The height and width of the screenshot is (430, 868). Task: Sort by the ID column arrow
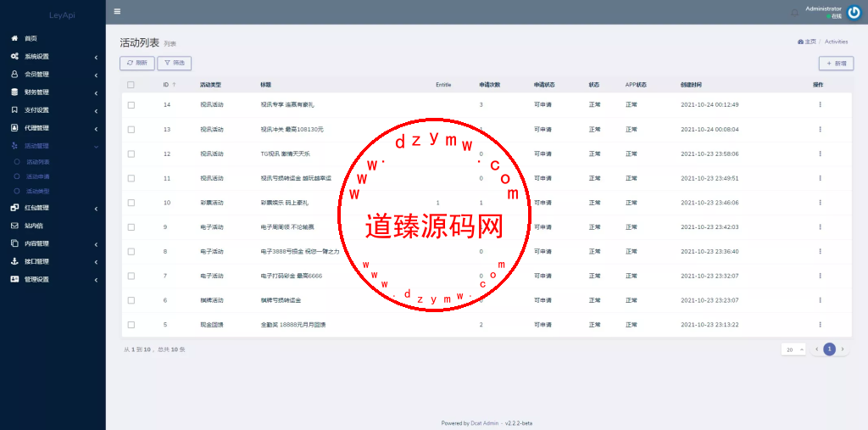coord(175,85)
